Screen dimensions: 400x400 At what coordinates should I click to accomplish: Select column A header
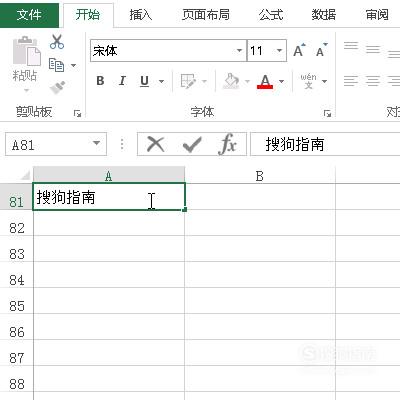point(109,175)
